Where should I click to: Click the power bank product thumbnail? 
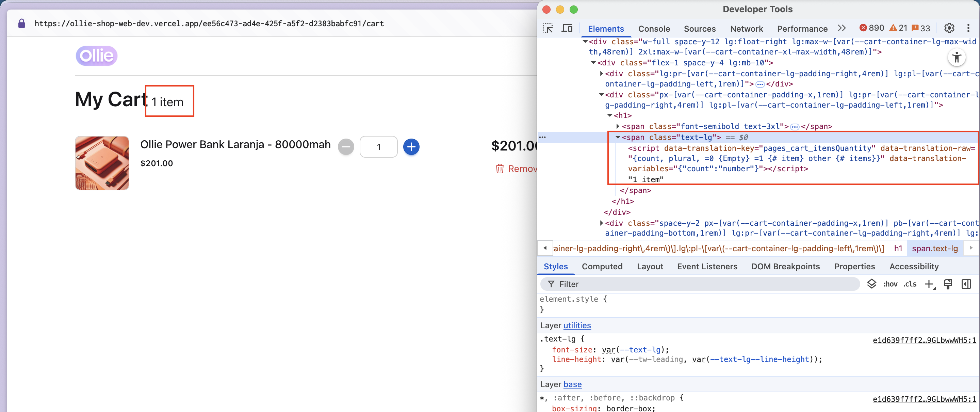102,163
